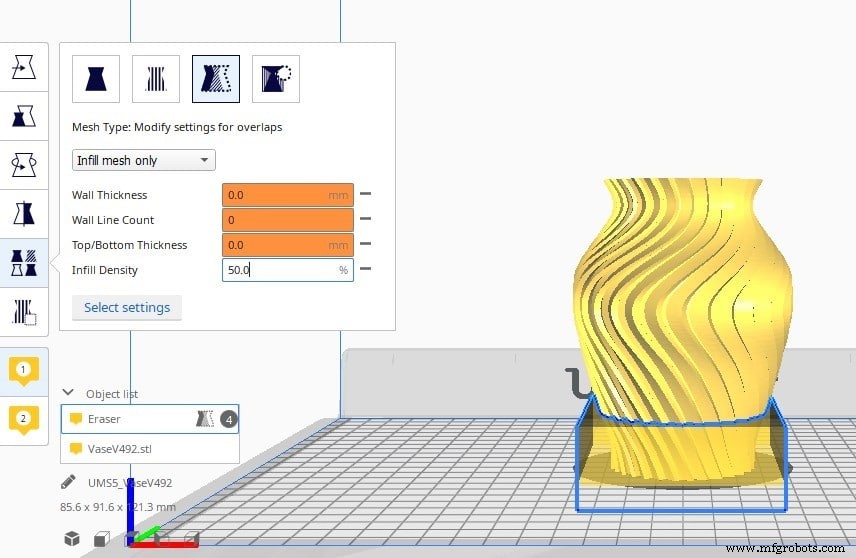
Task: Remove the Infill Density setting
Action: 366,269
